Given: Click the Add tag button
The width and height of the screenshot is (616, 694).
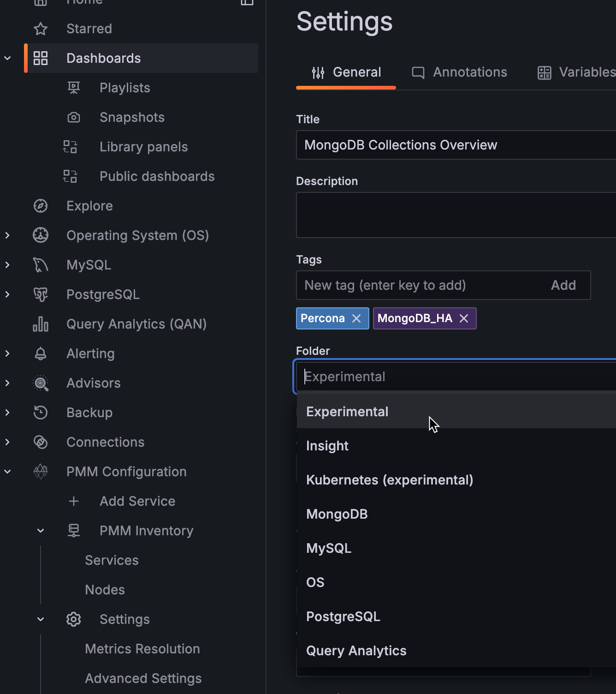Looking at the screenshot, I should click(563, 285).
